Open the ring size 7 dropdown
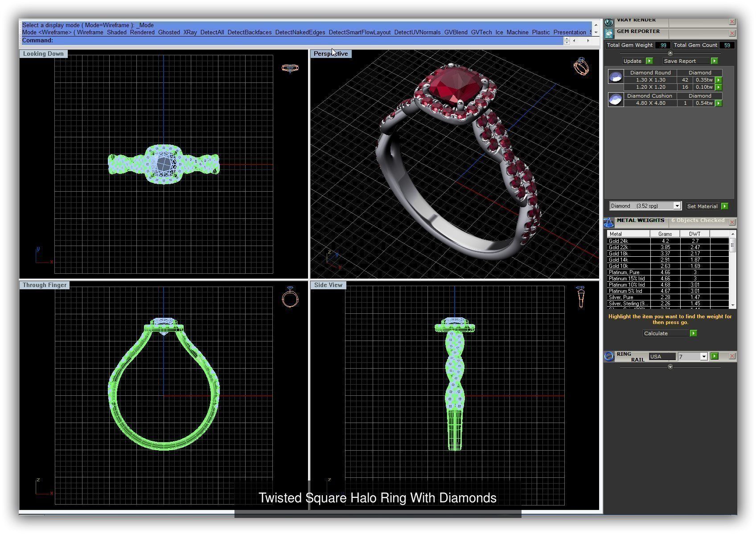 [x=703, y=357]
